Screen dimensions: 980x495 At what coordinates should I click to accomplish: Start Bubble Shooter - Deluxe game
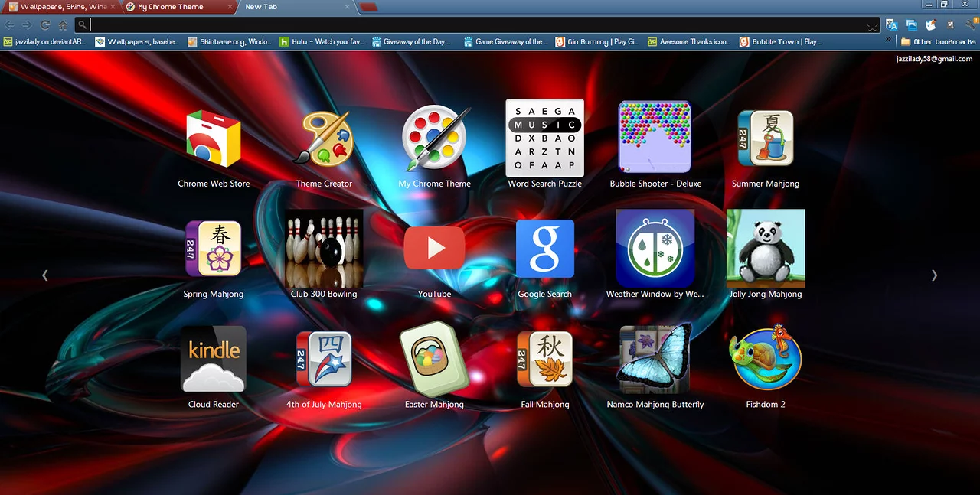pos(655,138)
